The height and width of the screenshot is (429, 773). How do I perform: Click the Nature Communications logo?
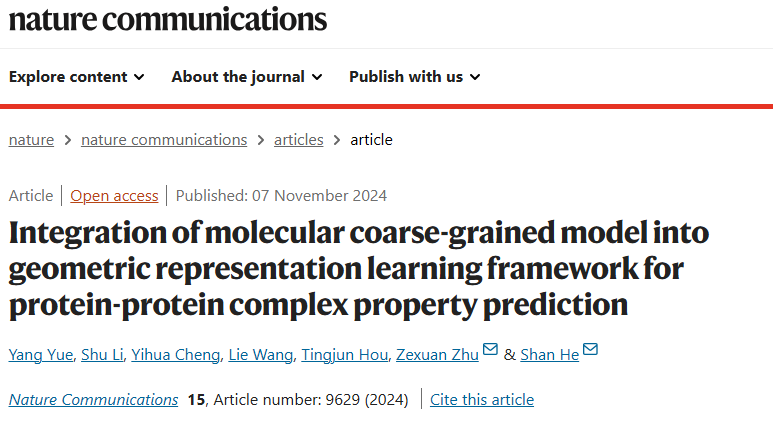point(168,18)
